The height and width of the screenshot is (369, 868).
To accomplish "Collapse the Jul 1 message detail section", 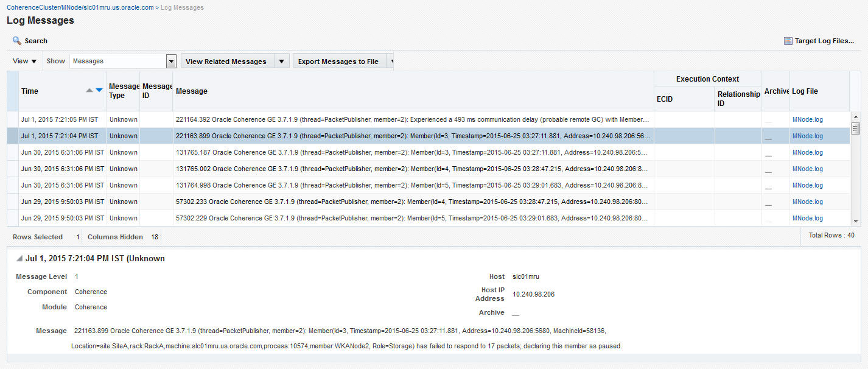I will point(19,258).
